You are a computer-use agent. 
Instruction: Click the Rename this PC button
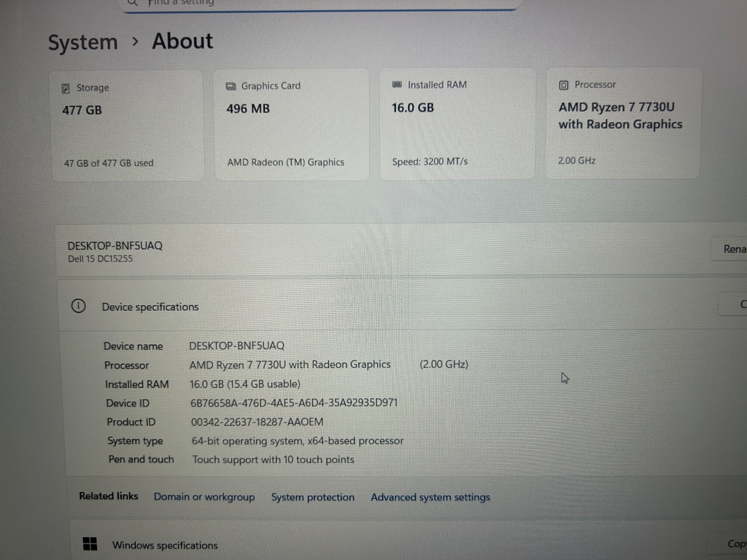[729, 249]
